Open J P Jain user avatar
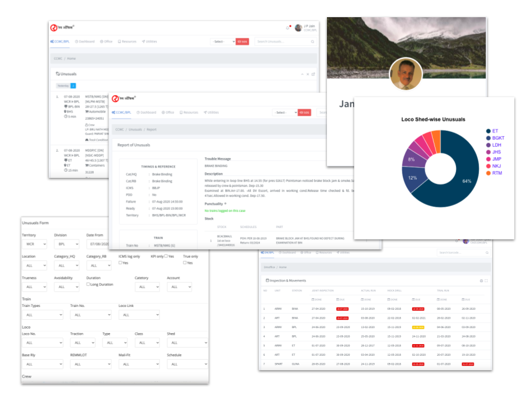The image size is (532, 399). click(x=298, y=28)
